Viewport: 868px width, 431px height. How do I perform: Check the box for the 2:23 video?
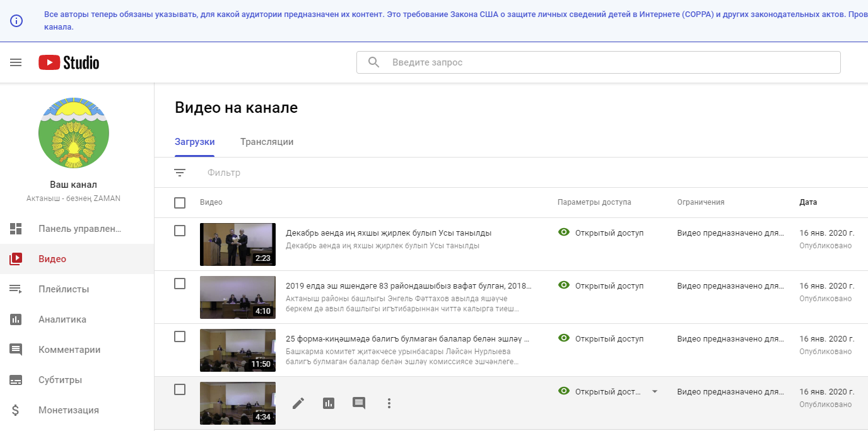click(x=180, y=231)
